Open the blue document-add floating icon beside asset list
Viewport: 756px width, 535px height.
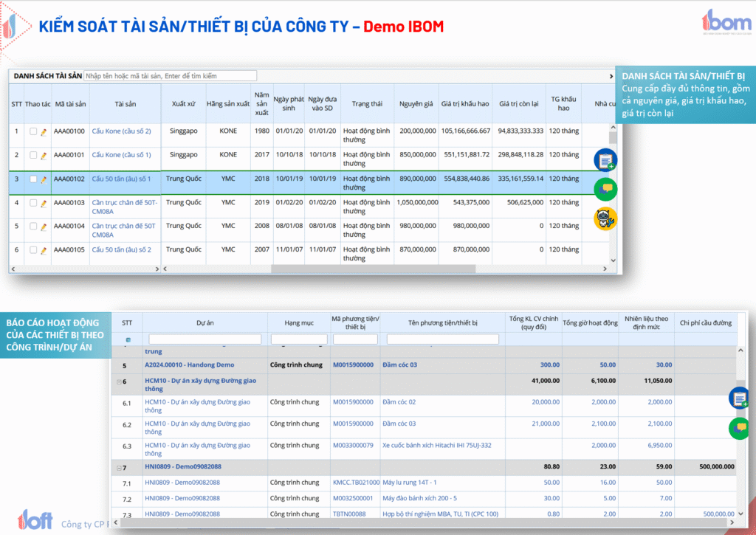tap(605, 159)
